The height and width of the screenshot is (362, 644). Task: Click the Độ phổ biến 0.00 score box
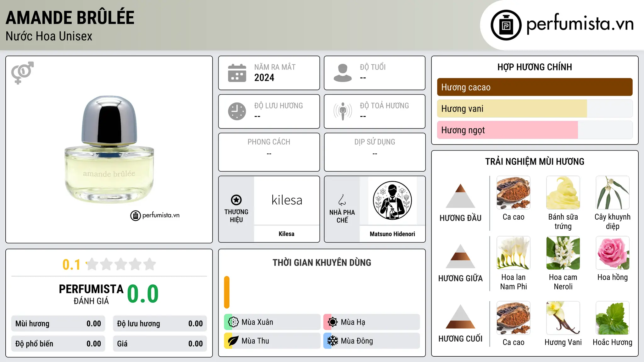[x=58, y=344]
